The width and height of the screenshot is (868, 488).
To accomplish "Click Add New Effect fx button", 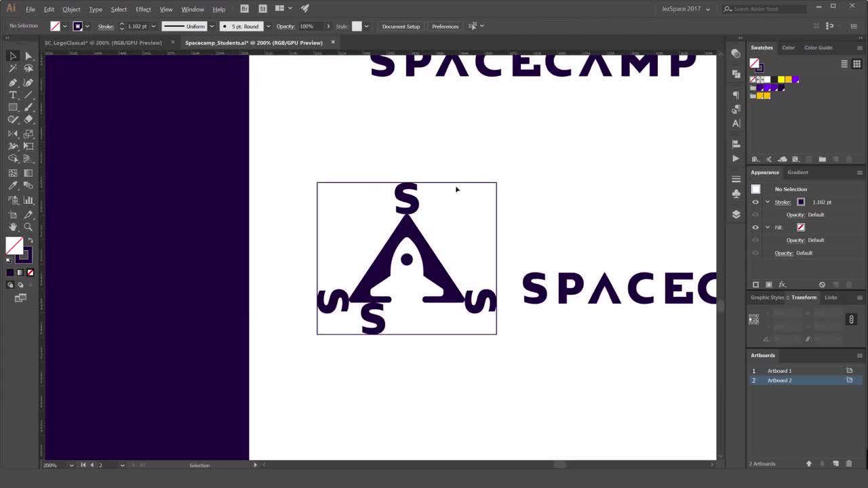I will (x=782, y=285).
